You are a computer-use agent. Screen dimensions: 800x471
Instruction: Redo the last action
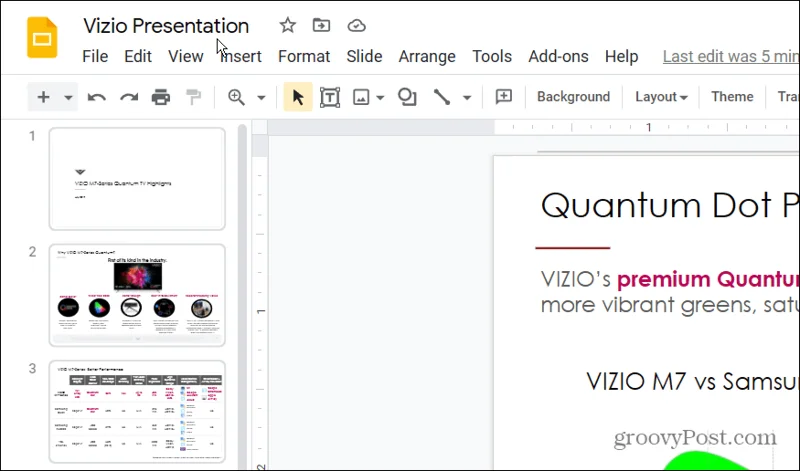coord(129,97)
